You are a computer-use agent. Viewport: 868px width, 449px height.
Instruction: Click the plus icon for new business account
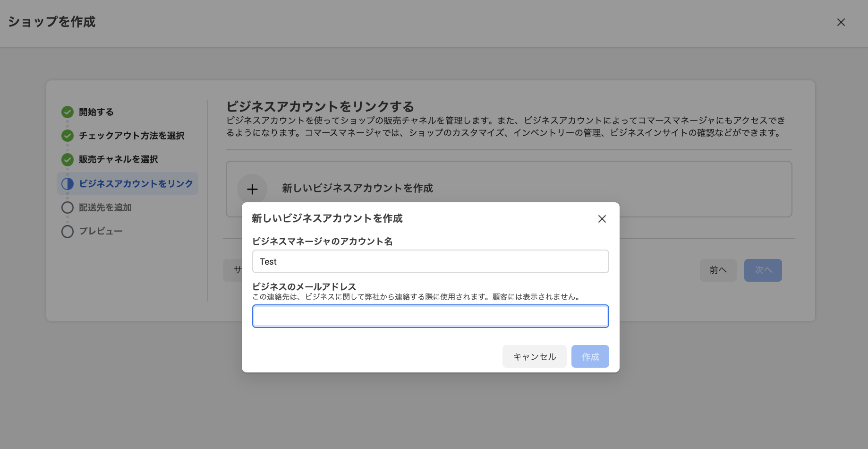pyautogui.click(x=252, y=190)
